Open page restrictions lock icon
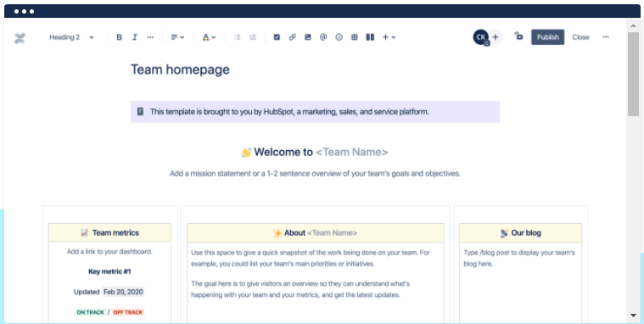Image resolution: width=644 pixels, height=324 pixels. (518, 36)
